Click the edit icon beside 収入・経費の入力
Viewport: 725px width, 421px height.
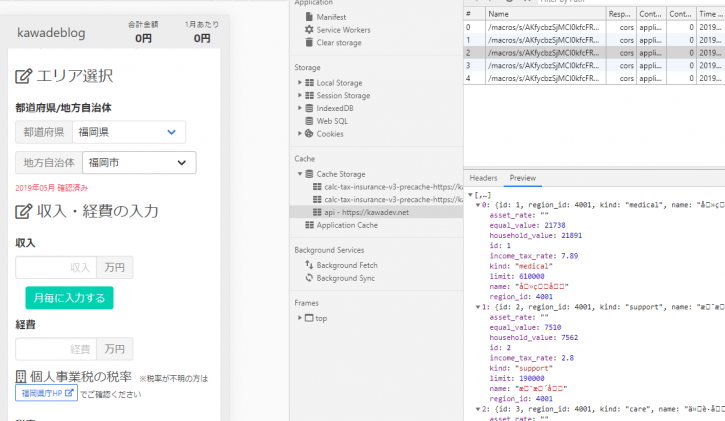24,212
